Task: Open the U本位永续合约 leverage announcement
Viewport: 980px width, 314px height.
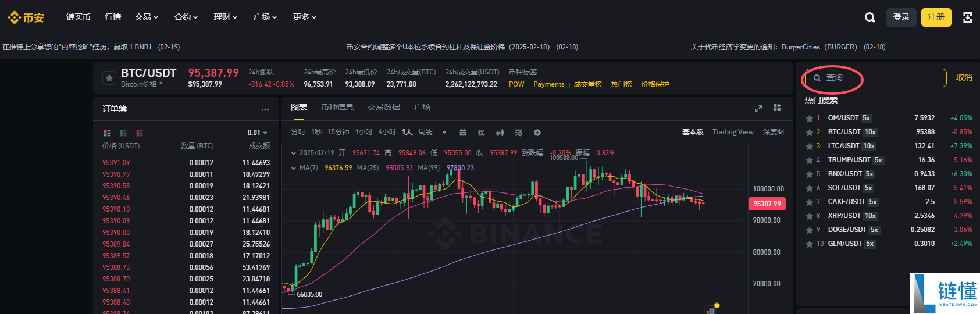Action: pos(462,47)
